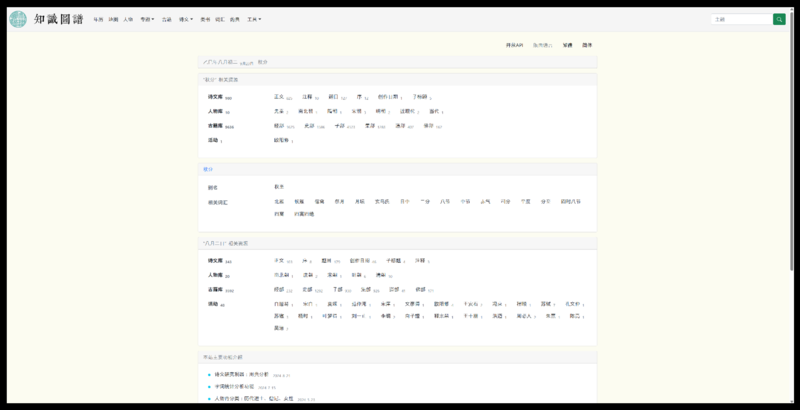Select 经部 under 八月二日 古籍库
The height and width of the screenshot is (410, 800).
(279, 290)
